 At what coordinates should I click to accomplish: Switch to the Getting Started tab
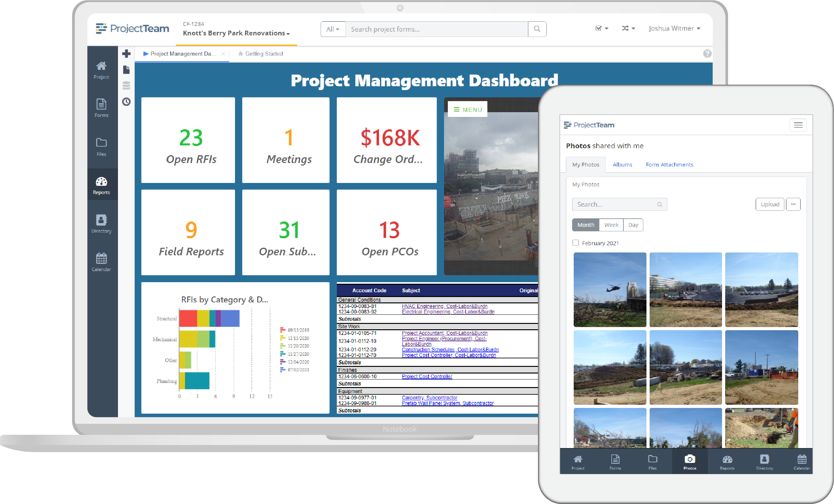click(x=264, y=53)
